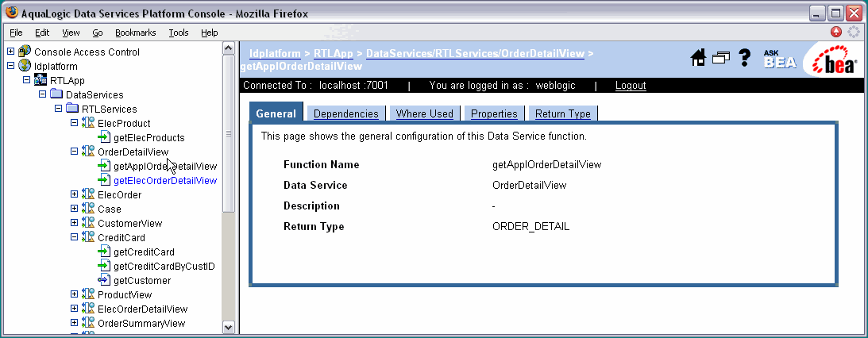Screen dimensions: 868x338
Task: Follow the RTLApp breadcrumb link
Action: (334, 54)
